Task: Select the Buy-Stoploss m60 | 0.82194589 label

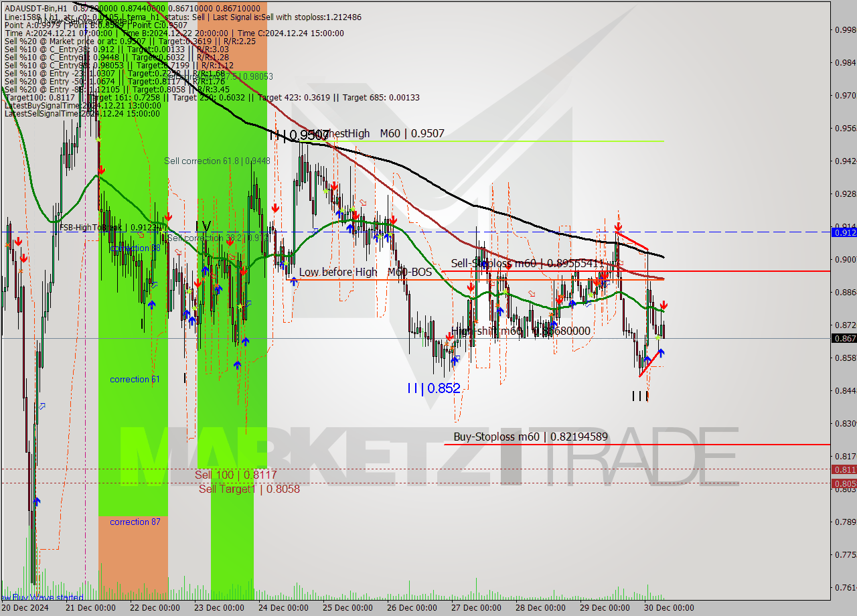Action: [x=531, y=437]
